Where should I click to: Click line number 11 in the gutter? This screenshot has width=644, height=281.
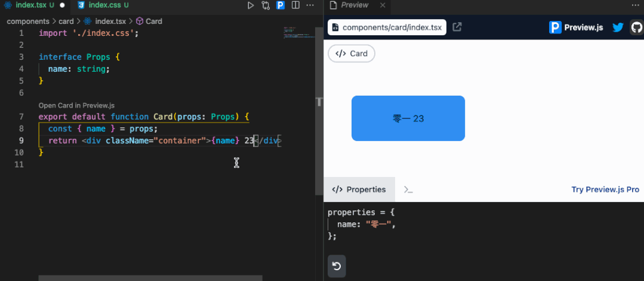click(x=19, y=164)
